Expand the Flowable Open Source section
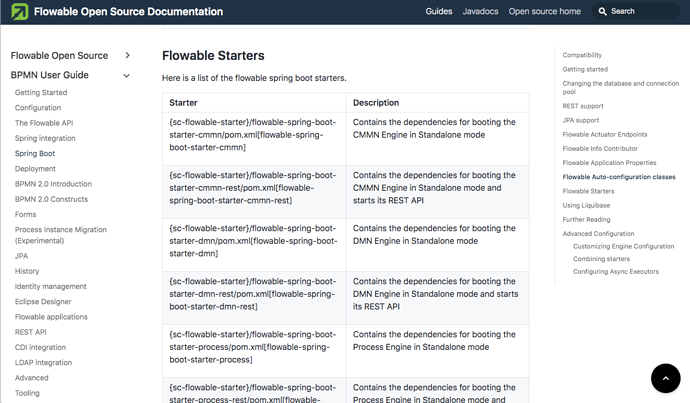 click(x=127, y=55)
